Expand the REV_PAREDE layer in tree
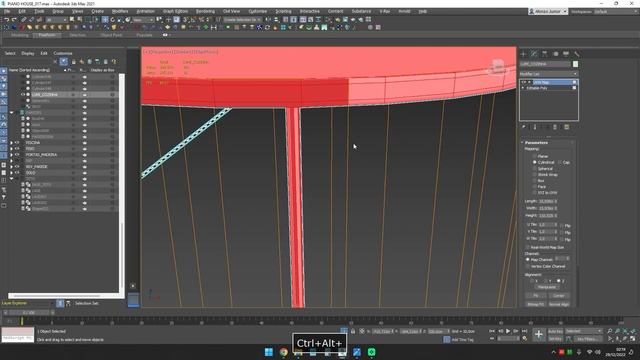Image resolution: width=640 pixels, height=360 pixels. click(11, 167)
